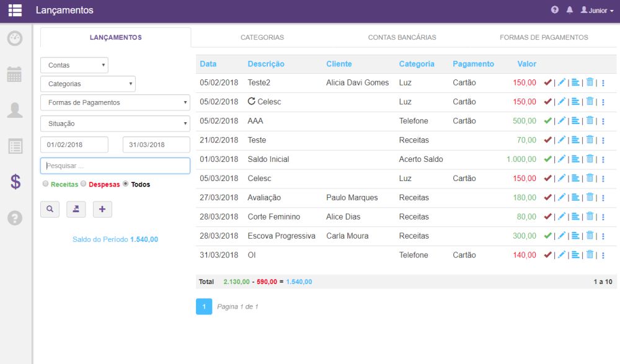Open the main grid menu icon
620x364 pixels.
pos(15,11)
